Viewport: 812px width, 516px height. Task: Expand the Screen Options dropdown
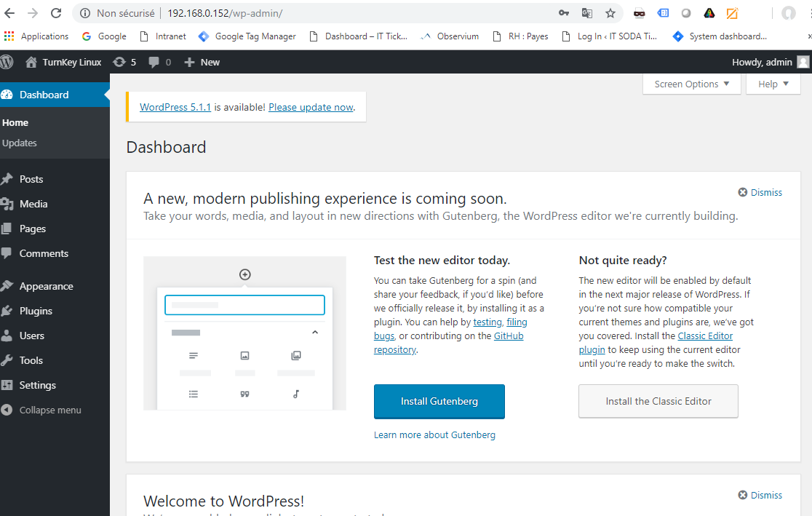[692, 84]
